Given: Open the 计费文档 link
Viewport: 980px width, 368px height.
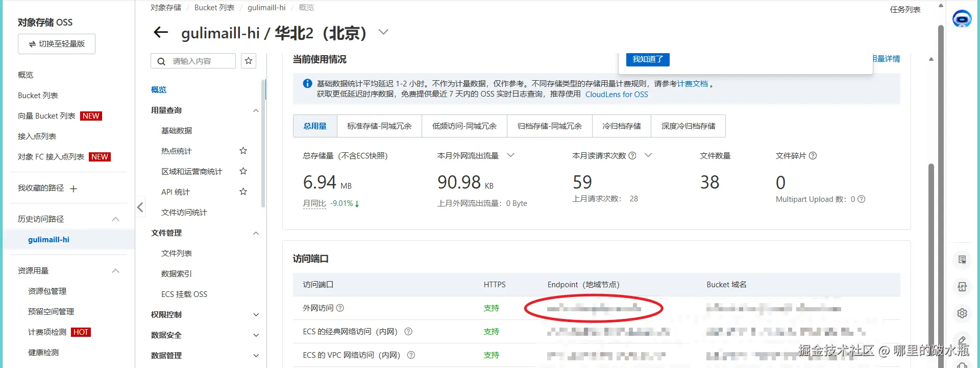Looking at the screenshot, I should point(693,84).
